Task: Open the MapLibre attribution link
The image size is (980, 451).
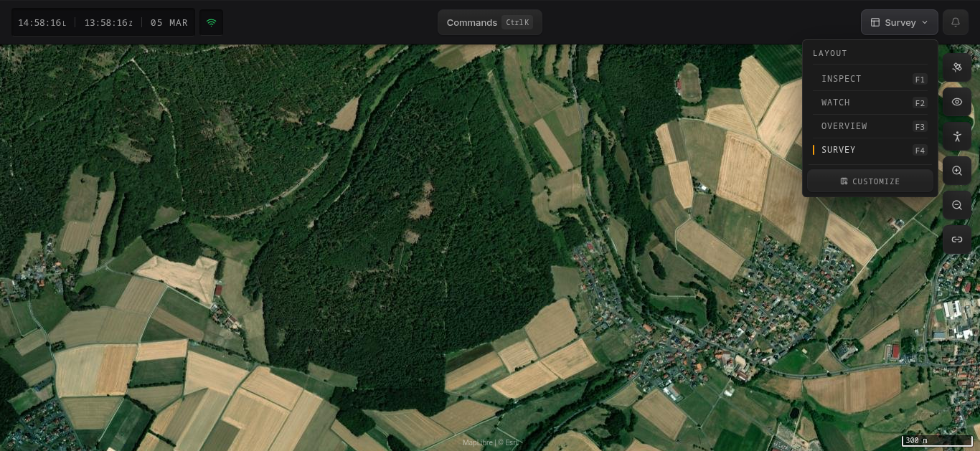Action: pyautogui.click(x=478, y=442)
